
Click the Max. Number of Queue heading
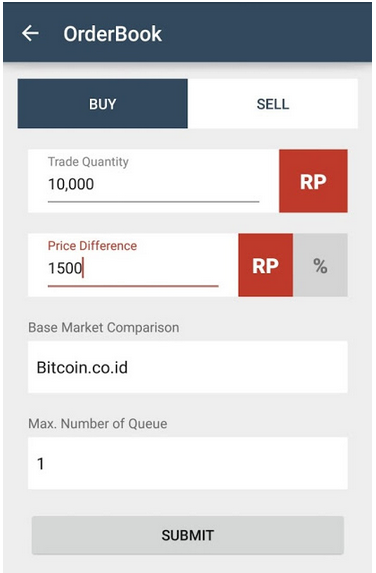tap(98, 424)
